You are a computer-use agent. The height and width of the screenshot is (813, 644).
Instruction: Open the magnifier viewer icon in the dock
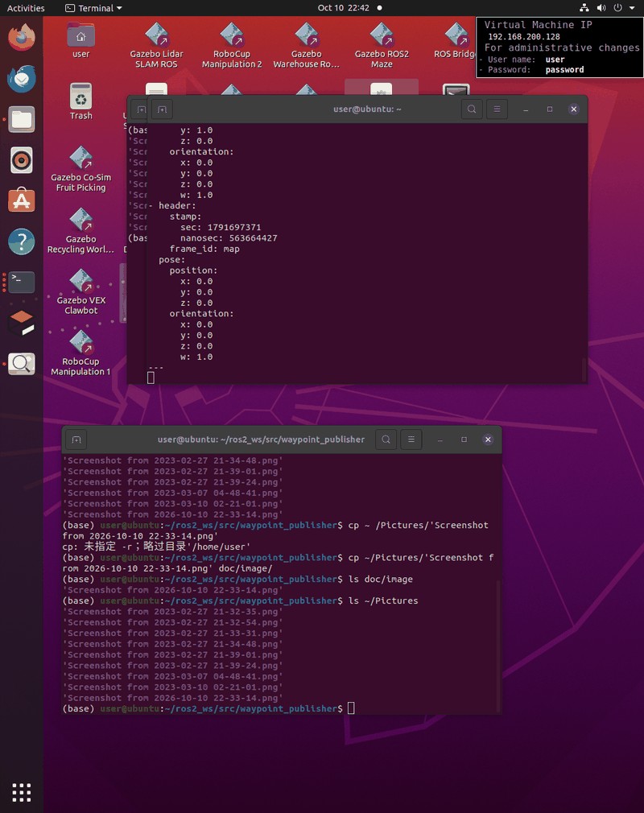coord(21,364)
